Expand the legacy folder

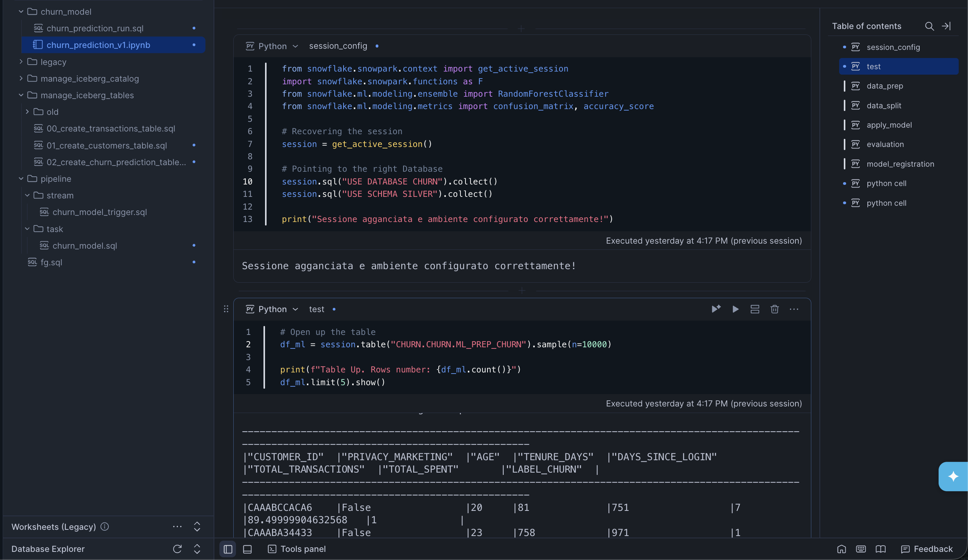pos(21,62)
